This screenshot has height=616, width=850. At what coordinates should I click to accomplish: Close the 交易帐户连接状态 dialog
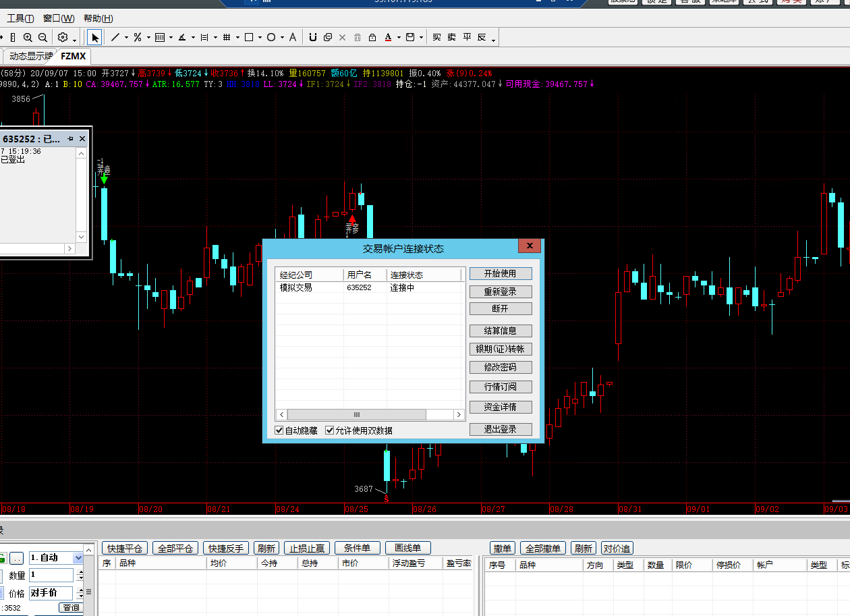pyautogui.click(x=530, y=246)
